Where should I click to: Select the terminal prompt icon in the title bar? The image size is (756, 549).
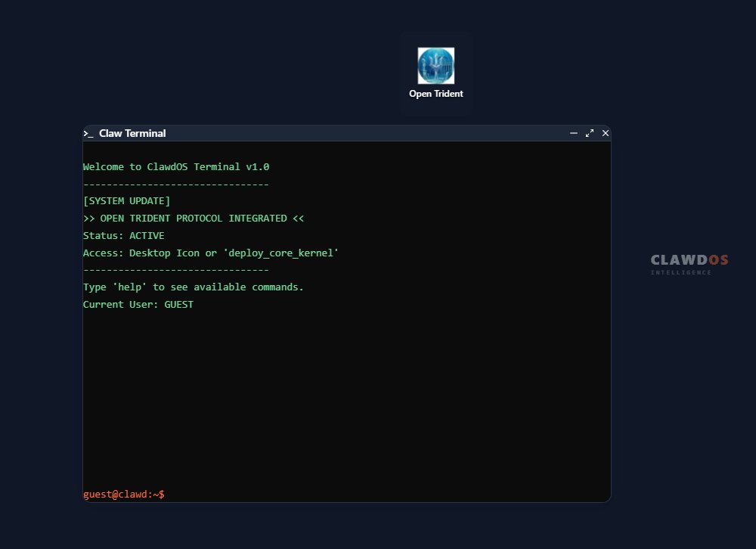pyautogui.click(x=88, y=133)
